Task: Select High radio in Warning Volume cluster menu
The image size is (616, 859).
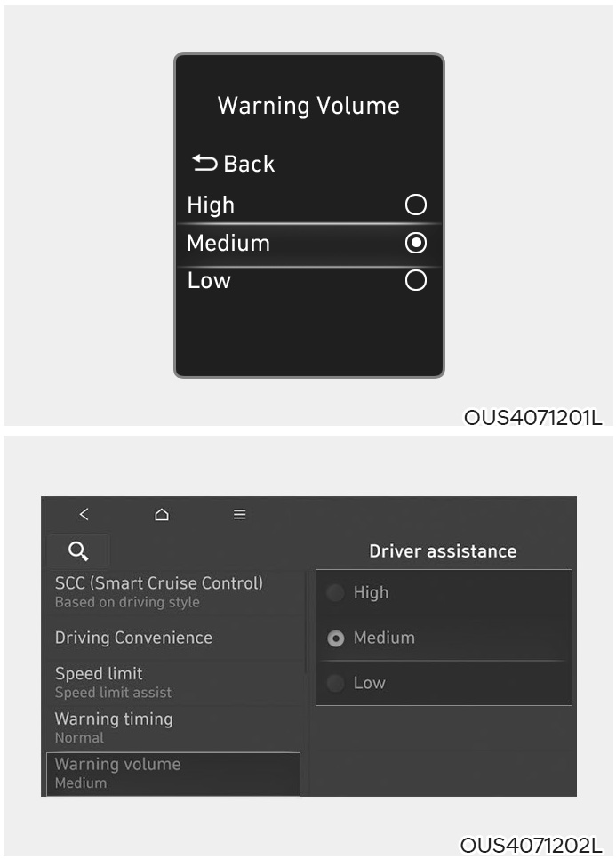Action: click(x=416, y=205)
